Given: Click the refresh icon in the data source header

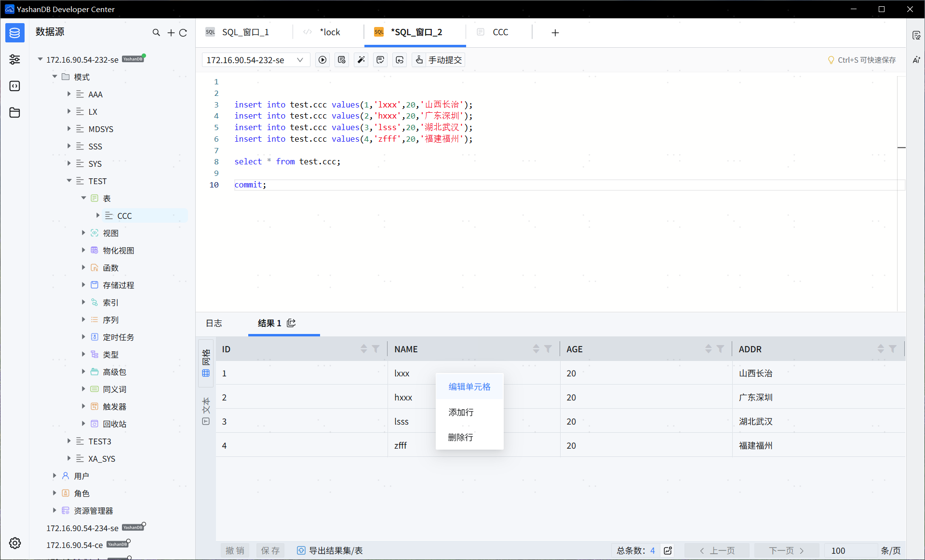Looking at the screenshot, I should 183,33.
